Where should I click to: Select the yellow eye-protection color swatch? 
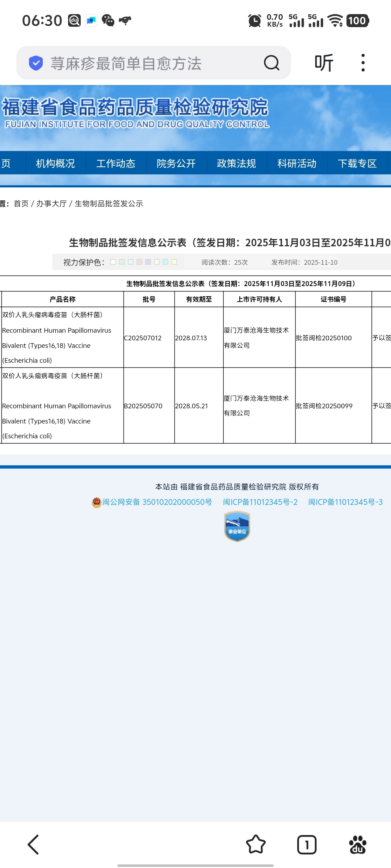point(174,262)
